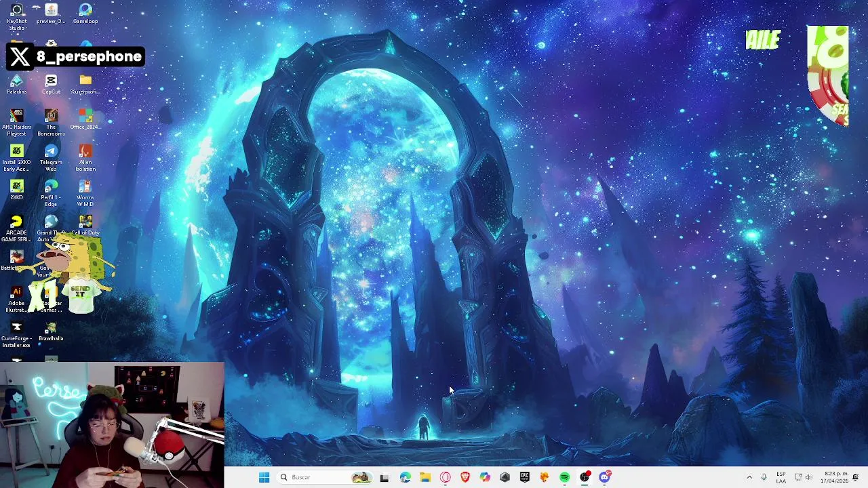Open the volume control in the system tray
Screen dimensions: 868x488
click(808, 477)
